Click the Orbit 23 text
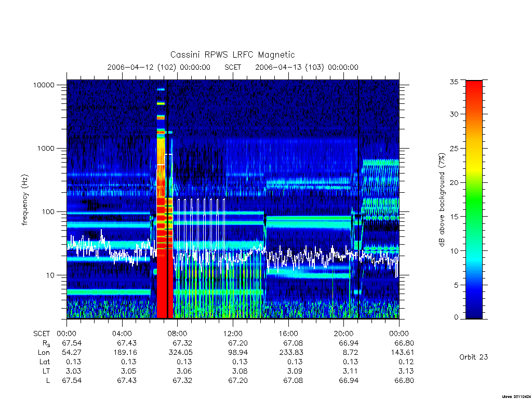Screen dimensions: 532x399 pos(474,357)
